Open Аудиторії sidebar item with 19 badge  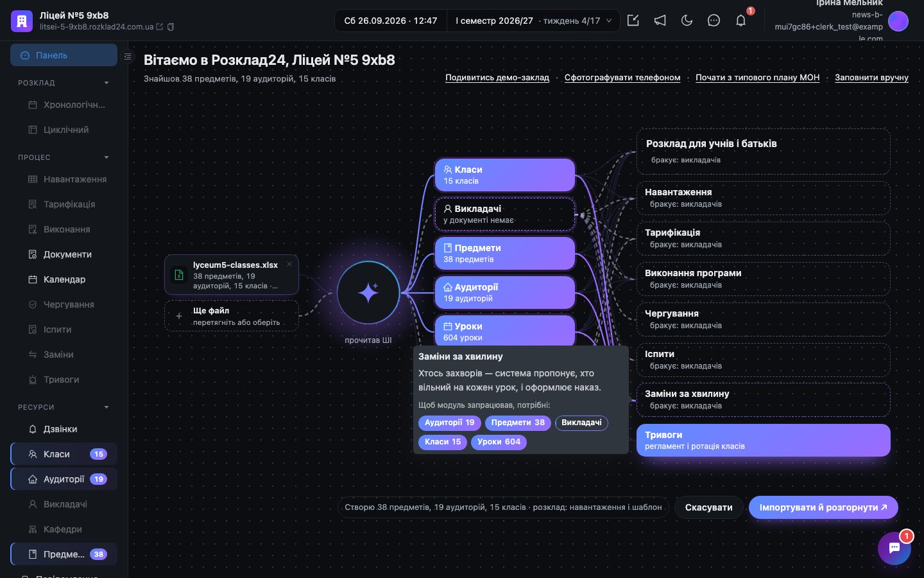[x=64, y=479]
